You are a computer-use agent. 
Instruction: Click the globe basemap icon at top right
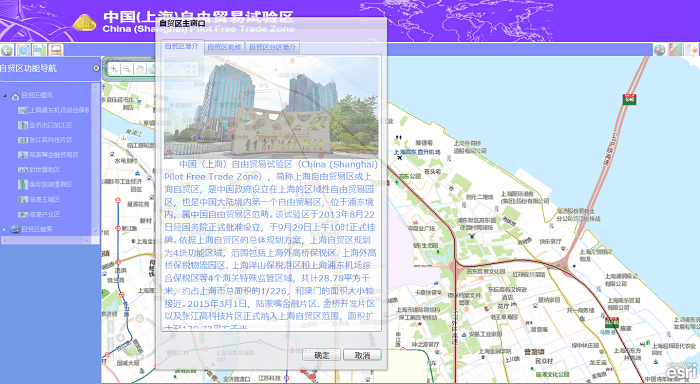click(659, 50)
